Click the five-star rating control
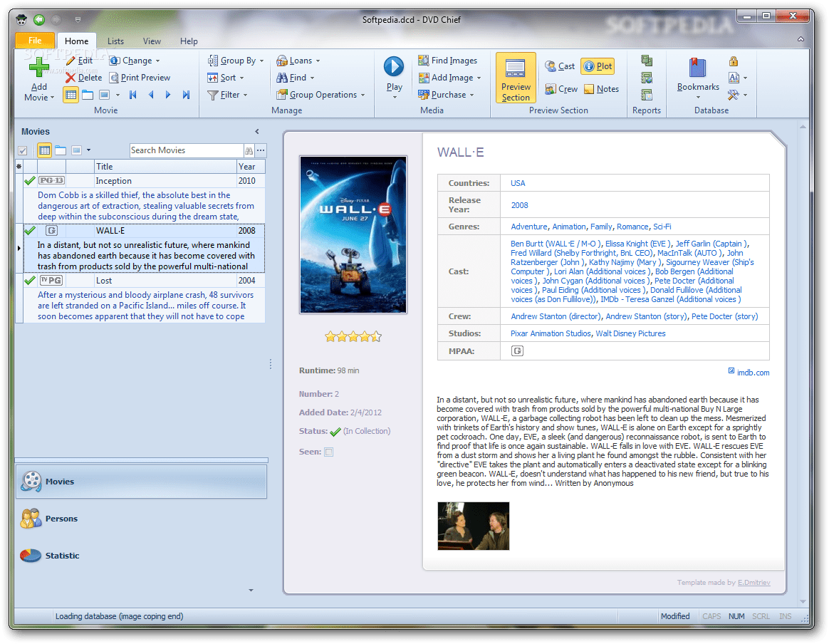 tap(353, 336)
